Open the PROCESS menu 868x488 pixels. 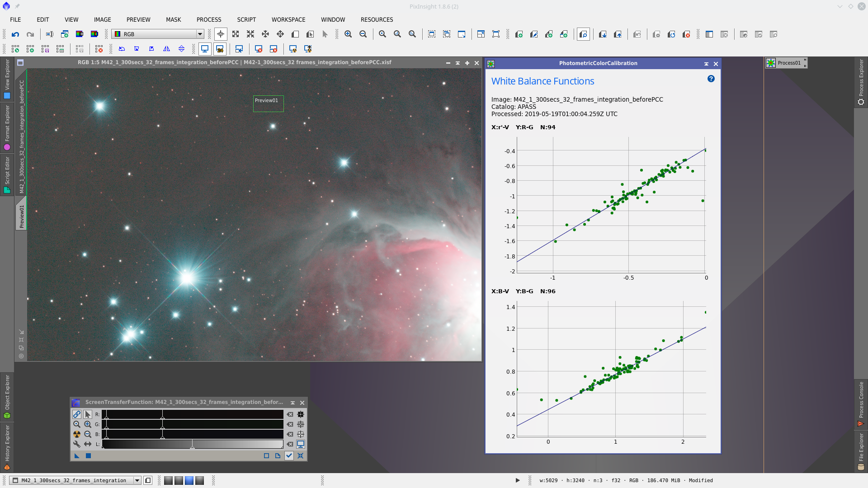coord(209,19)
